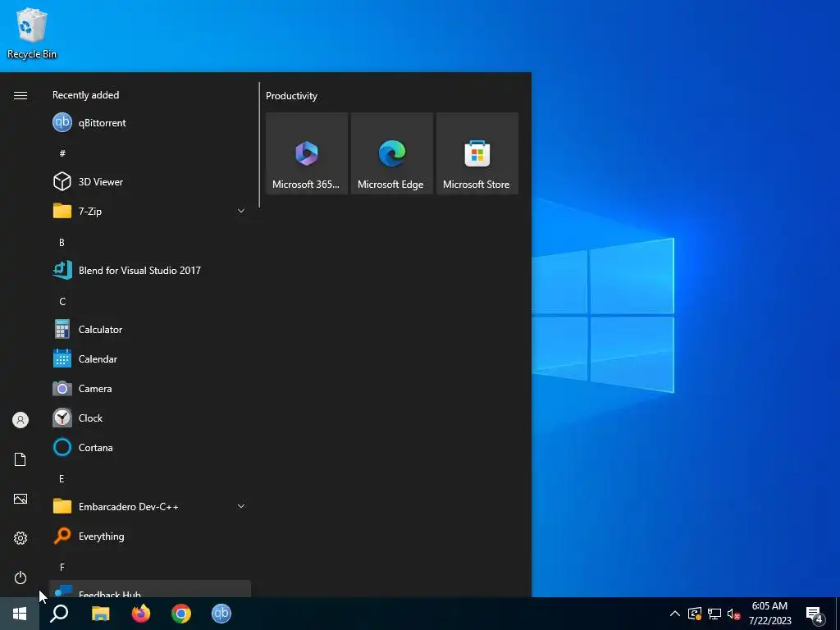
Task: Click the Recently added heading
Action: point(85,95)
